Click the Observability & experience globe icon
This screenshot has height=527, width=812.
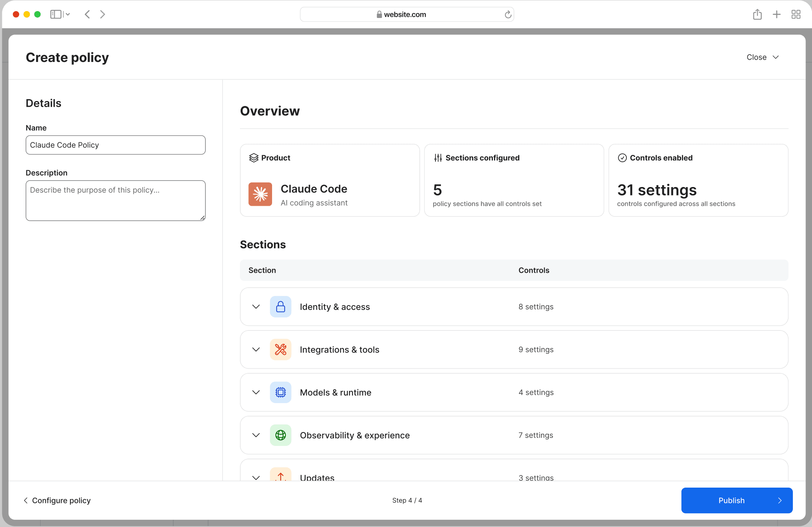(280, 435)
